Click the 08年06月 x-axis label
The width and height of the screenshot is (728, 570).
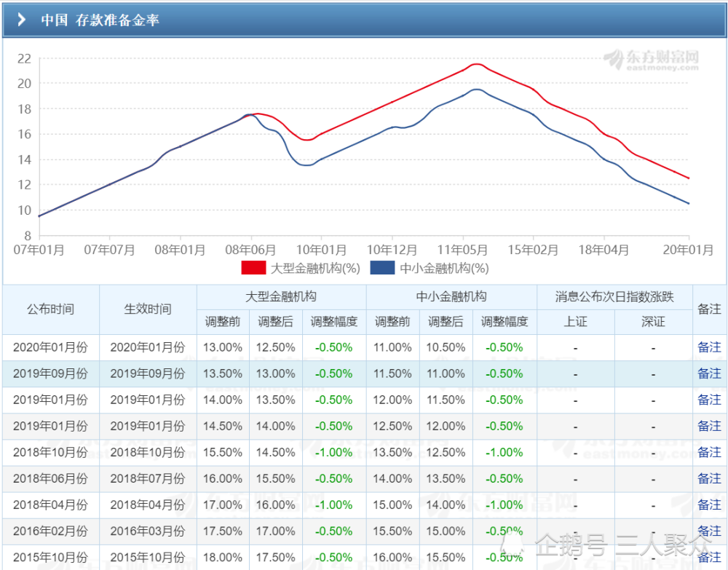pyautogui.click(x=250, y=250)
